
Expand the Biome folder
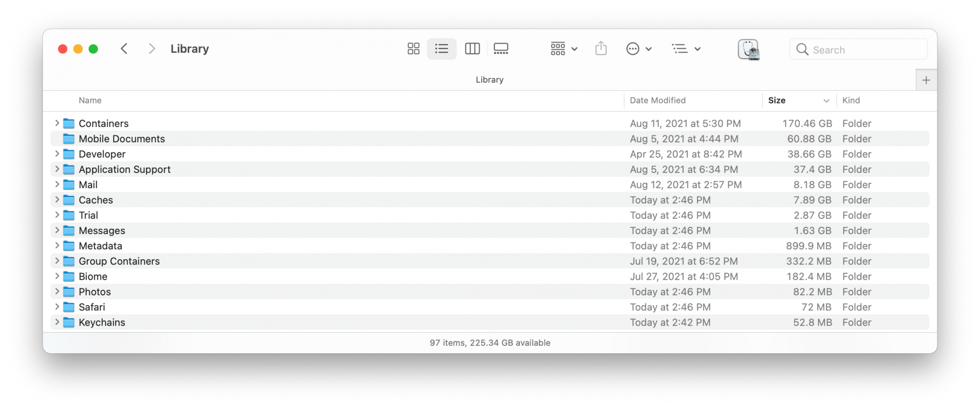[57, 276]
